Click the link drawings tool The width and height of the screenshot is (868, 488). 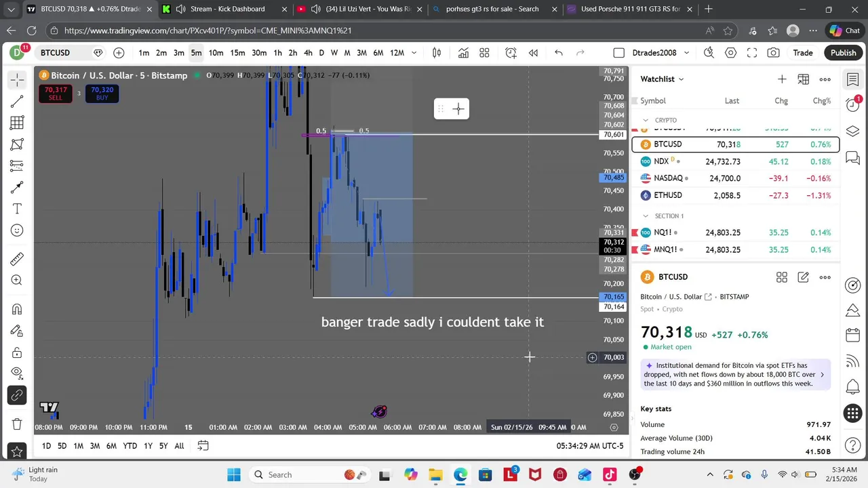(17, 395)
